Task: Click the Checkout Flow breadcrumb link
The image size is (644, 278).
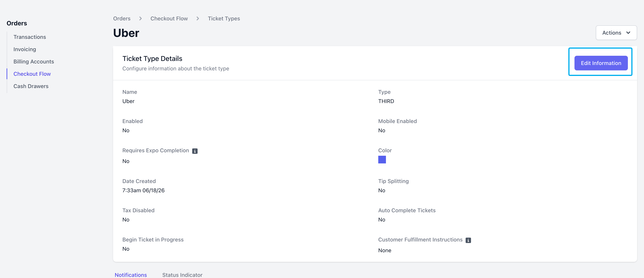Action: click(x=169, y=18)
